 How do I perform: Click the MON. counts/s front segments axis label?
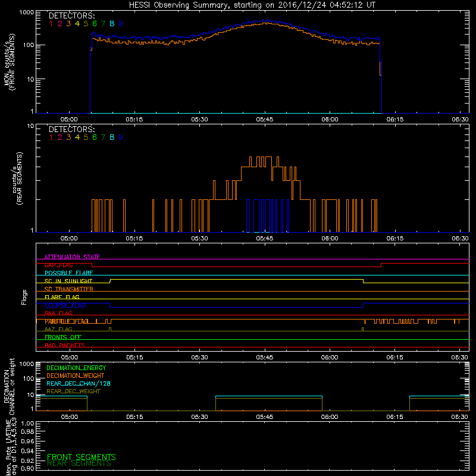[10, 62]
